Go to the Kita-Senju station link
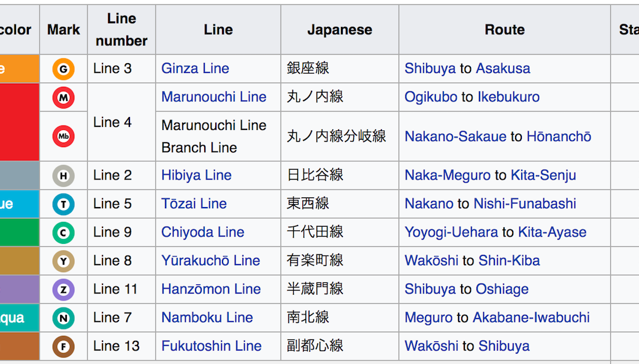The width and height of the screenshot is (639, 364). [x=543, y=175]
